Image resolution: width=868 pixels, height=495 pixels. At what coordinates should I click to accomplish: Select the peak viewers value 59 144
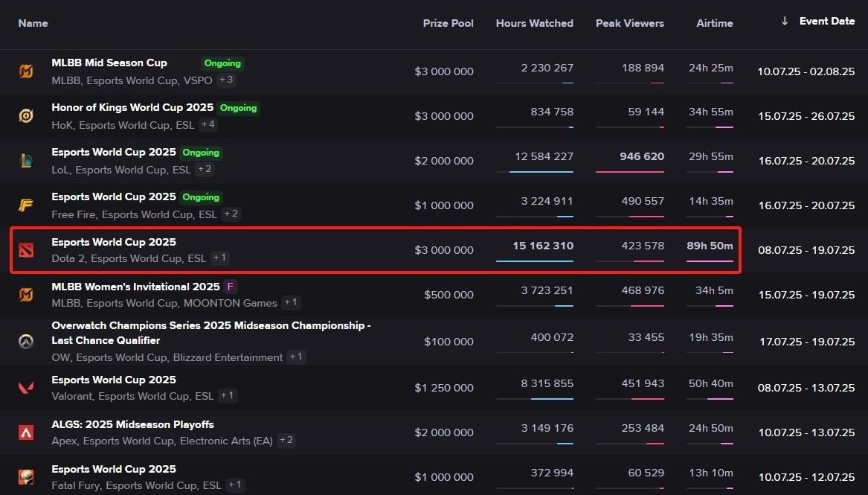coord(646,112)
